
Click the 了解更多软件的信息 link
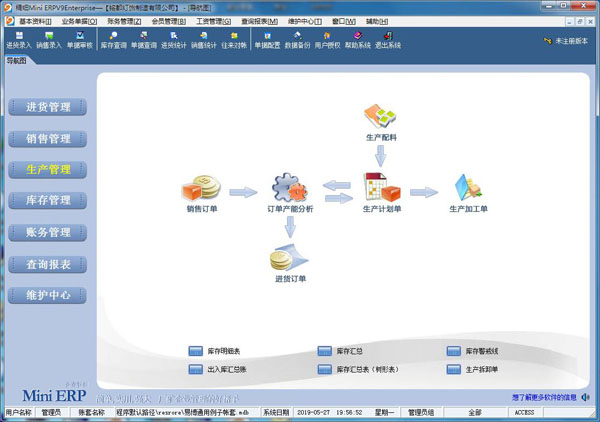point(545,397)
